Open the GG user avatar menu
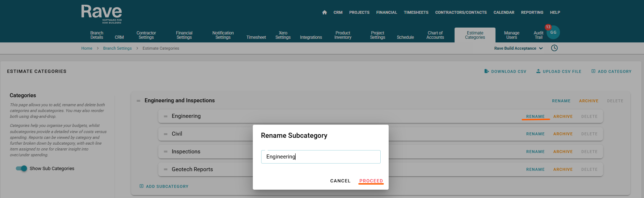The width and height of the screenshot is (644, 198). 553,32
